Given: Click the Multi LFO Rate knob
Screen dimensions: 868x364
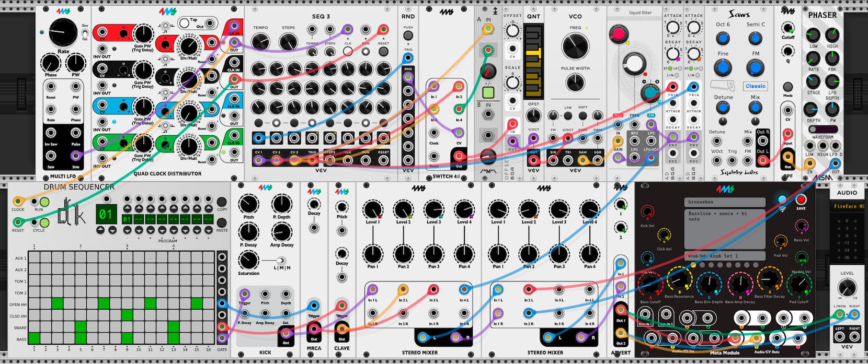Looking at the screenshot, I should tap(63, 32).
